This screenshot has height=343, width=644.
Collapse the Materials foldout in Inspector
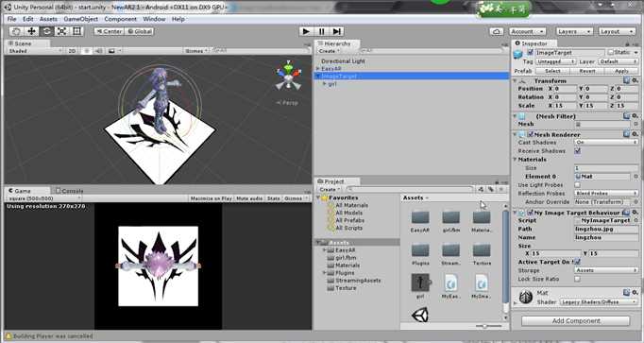click(515, 160)
